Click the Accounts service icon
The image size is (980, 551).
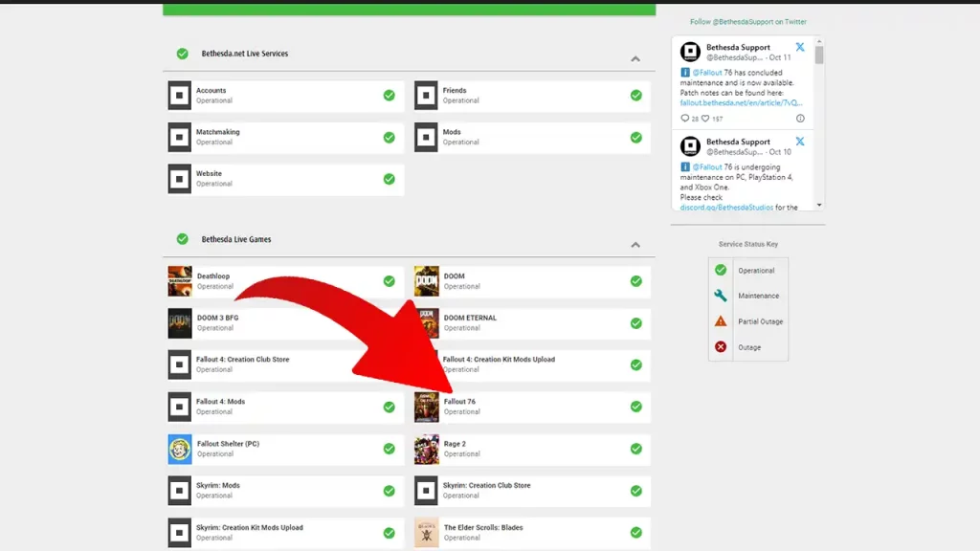(179, 95)
